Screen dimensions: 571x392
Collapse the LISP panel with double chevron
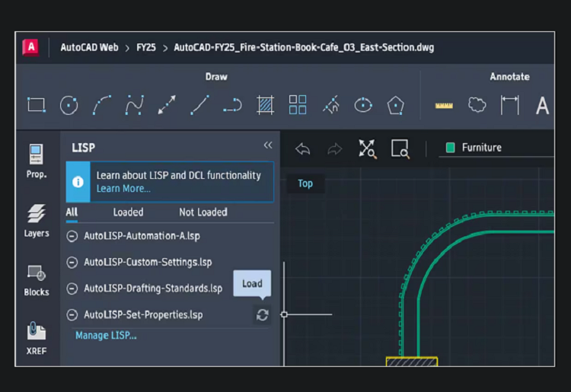click(x=268, y=145)
